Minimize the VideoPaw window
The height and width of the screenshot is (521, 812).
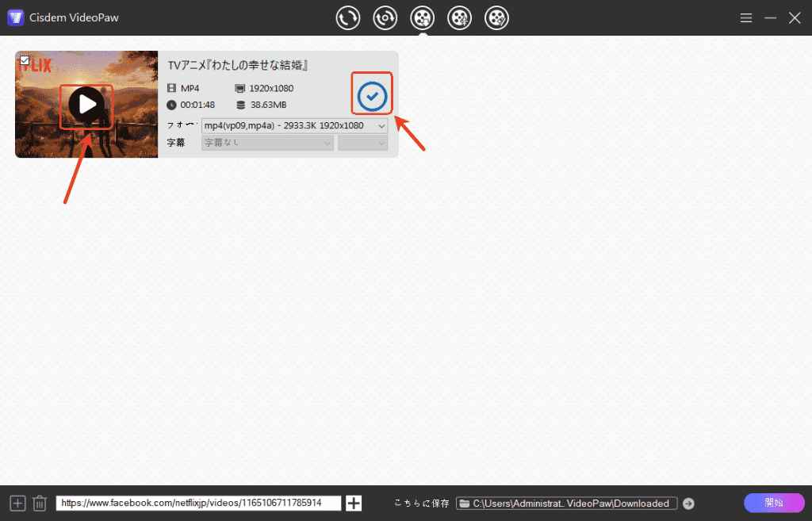[x=770, y=18]
